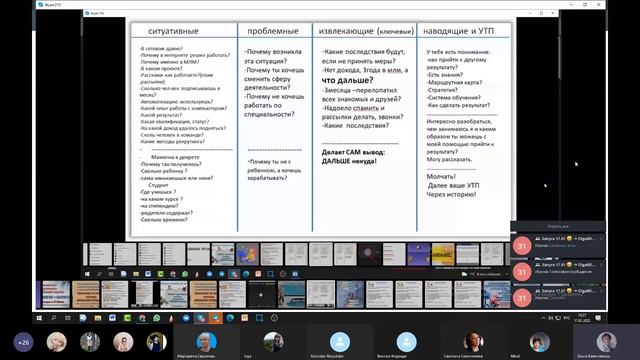The height and width of the screenshot is (360, 640).
Task: Dismiss the top Telegram notification
Action: [601, 238]
